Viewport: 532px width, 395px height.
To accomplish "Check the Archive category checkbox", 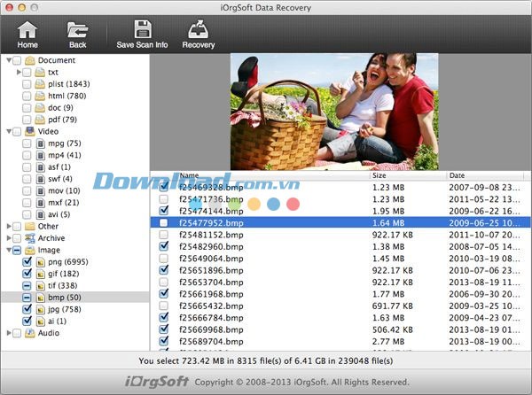I will point(17,238).
